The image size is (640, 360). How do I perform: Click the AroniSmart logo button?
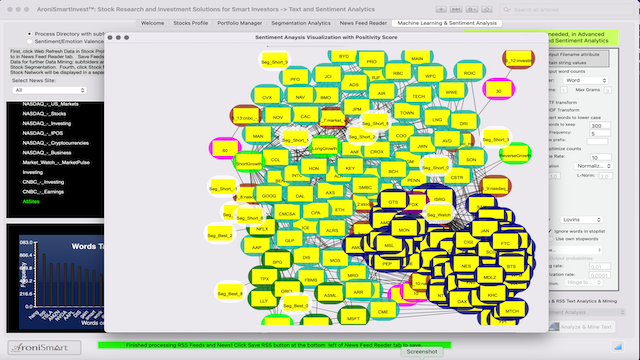44,347
